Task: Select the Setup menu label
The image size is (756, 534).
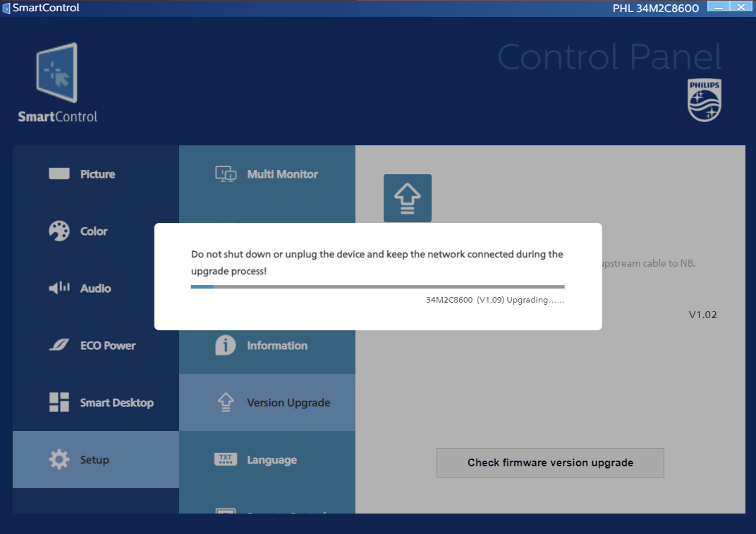Action: tap(94, 460)
